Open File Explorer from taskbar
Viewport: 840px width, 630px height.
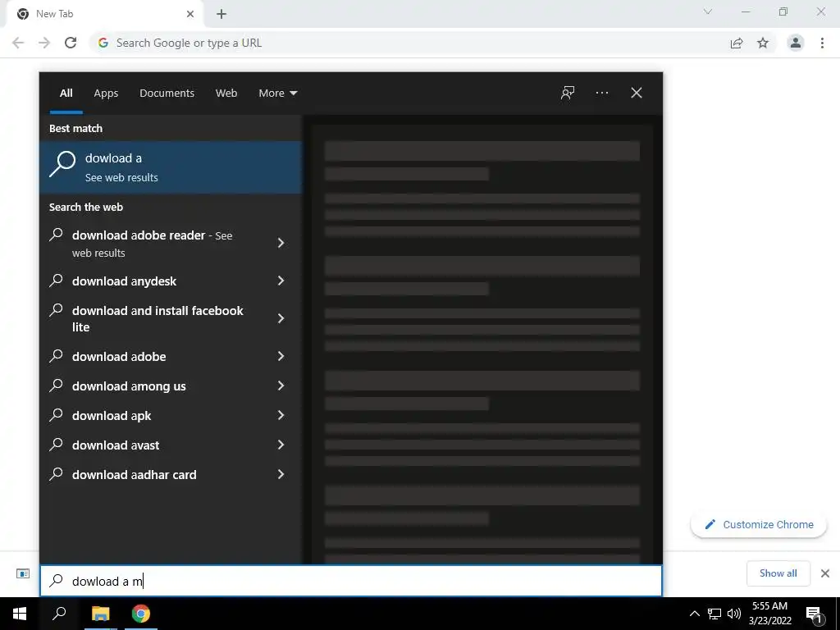tap(100, 614)
